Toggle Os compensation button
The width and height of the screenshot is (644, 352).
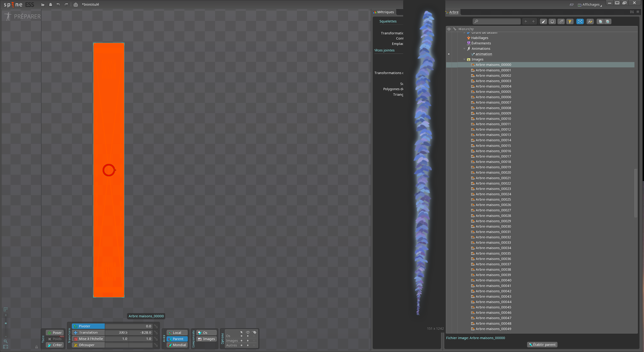pos(206,333)
